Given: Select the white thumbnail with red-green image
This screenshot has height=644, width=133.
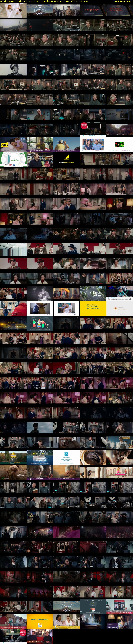Looking at the screenshot, I should 120,144.
